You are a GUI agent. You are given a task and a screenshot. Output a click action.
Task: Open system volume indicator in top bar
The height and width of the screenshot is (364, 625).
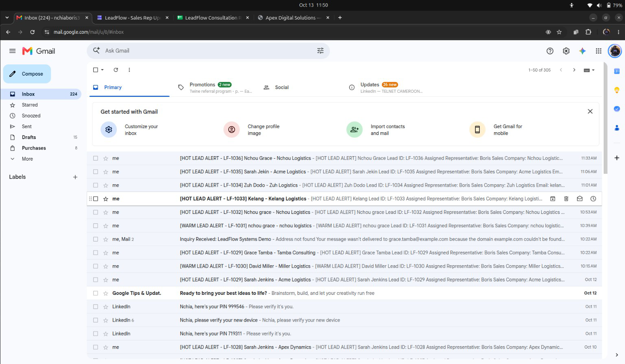tap(599, 5)
